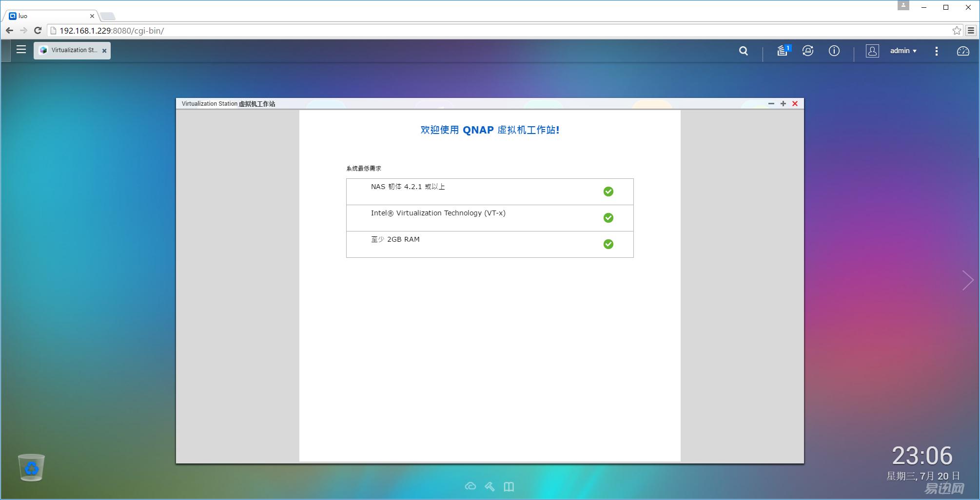The height and width of the screenshot is (500, 980).
Task: Open the utilities tool icon at desktop bottom
Action: pyautogui.click(x=490, y=486)
